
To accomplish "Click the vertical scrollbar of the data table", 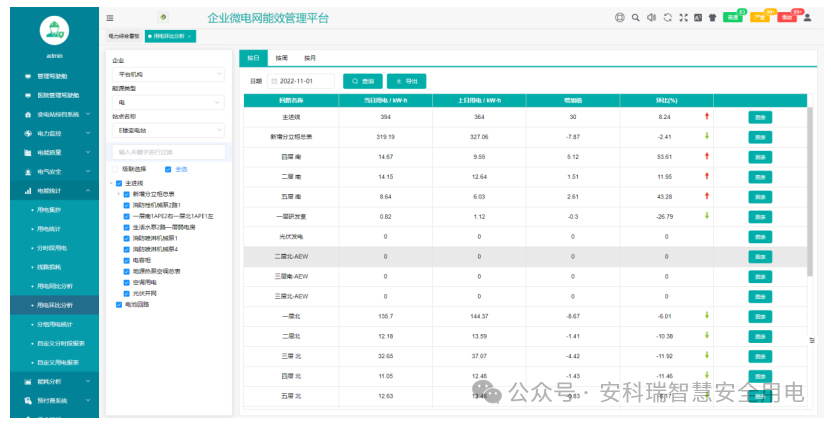I will click(810, 191).
